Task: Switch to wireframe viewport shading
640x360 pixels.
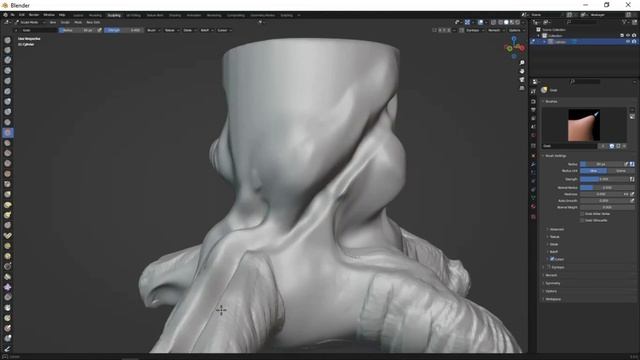Action: tap(500, 22)
